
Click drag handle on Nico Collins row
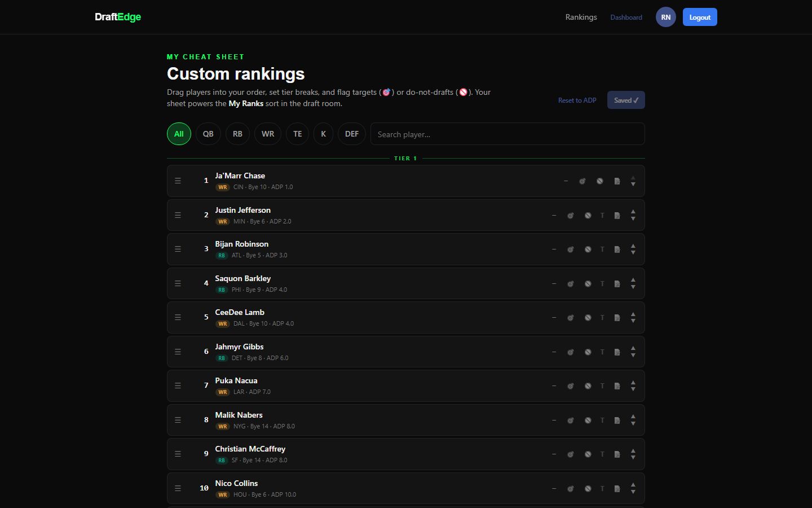pyautogui.click(x=178, y=488)
